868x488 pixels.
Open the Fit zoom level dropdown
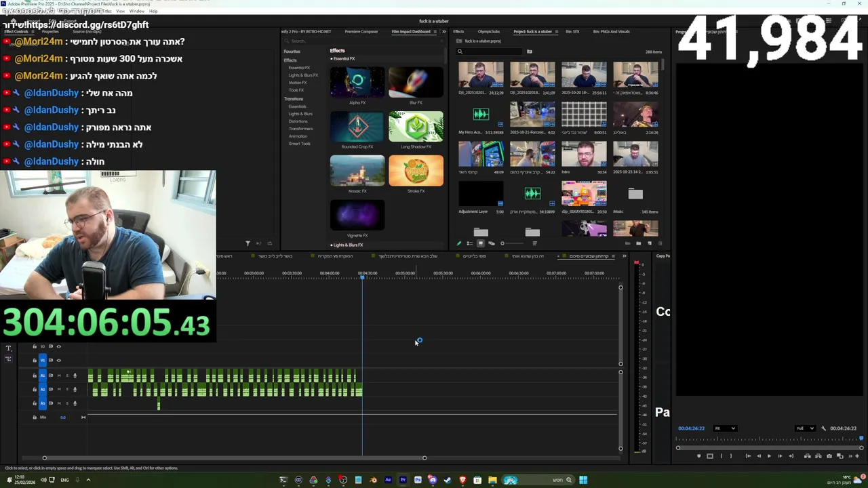(725, 428)
